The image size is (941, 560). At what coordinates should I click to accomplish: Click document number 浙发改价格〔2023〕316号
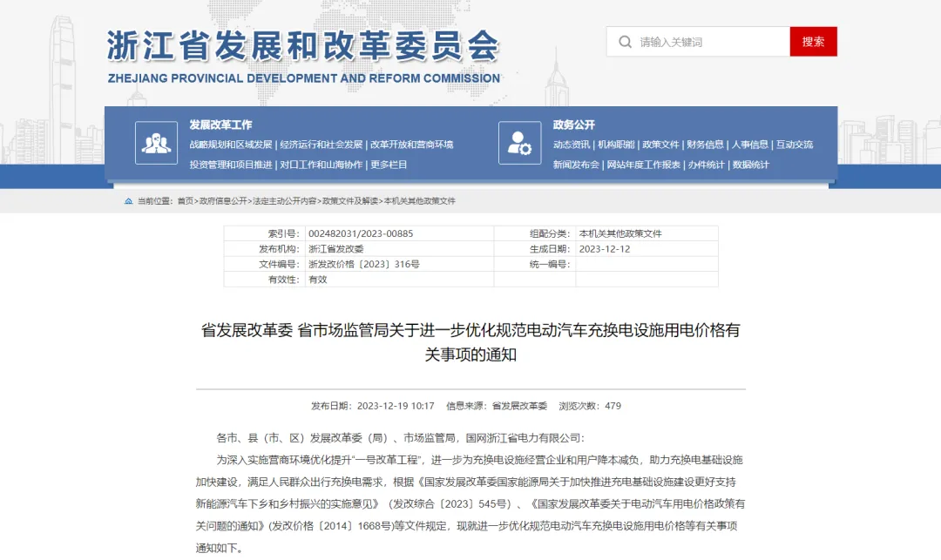363,264
